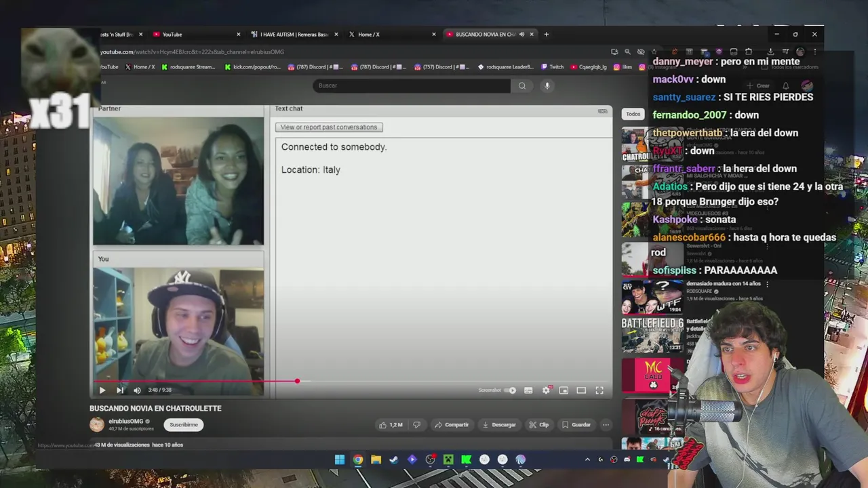The height and width of the screenshot is (488, 868).
Task: Open Google Chrome from the taskbar
Action: 357,460
